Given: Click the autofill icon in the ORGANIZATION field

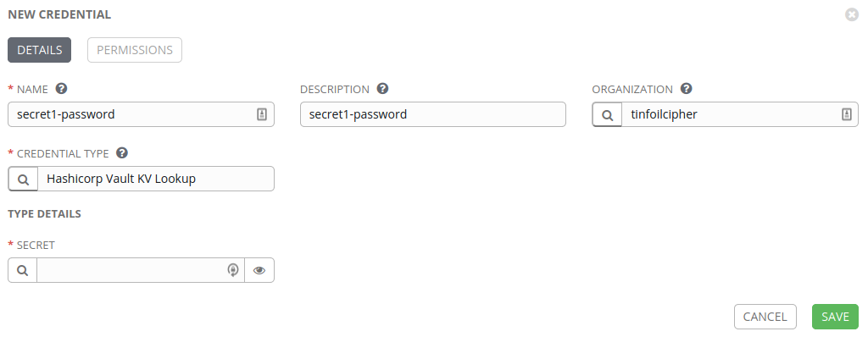Looking at the screenshot, I should click(x=846, y=114).
